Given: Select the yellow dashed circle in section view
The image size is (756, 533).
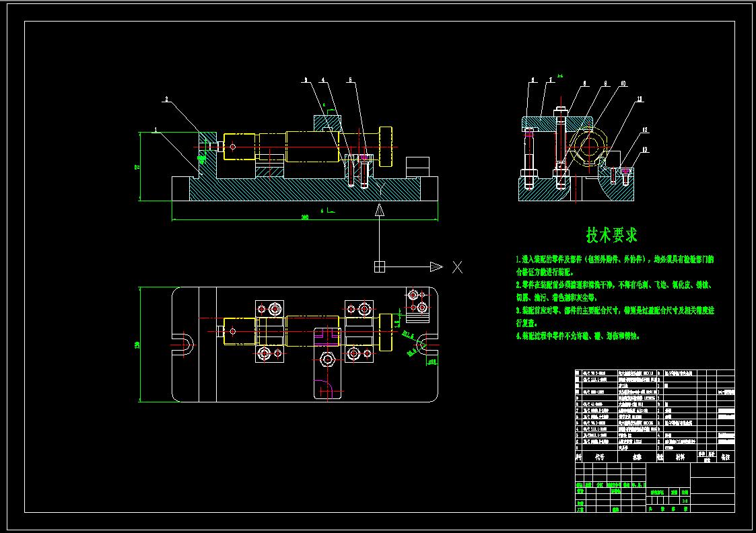Looking at the screenshot, I should (x=589, y=147).
